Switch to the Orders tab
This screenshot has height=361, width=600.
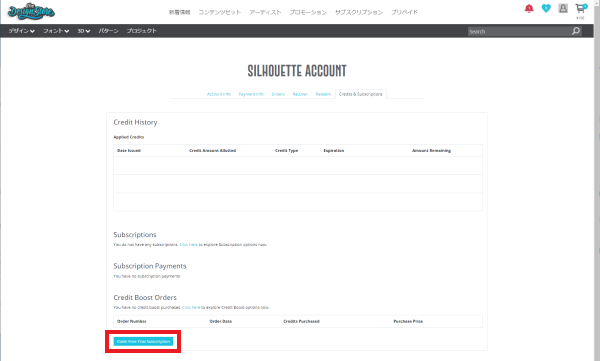pos(278,94)
